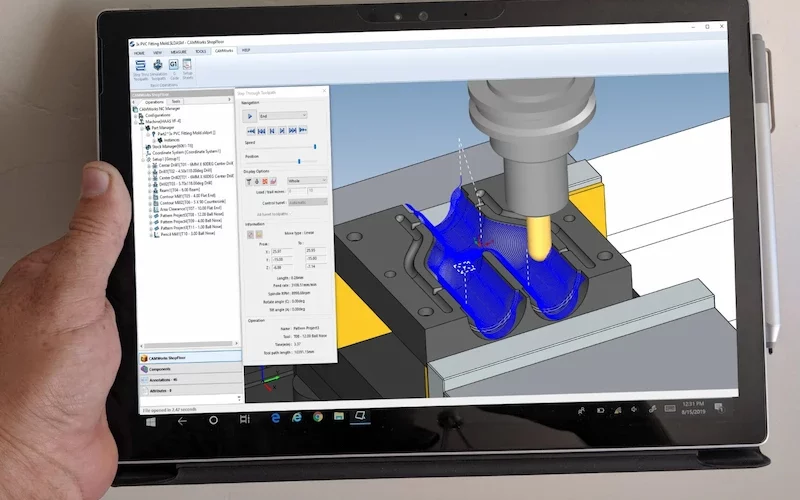Viewport: 800px width, 500px height.
Task: Step forward one move in toolpath
Action: (x=282, y=131)
